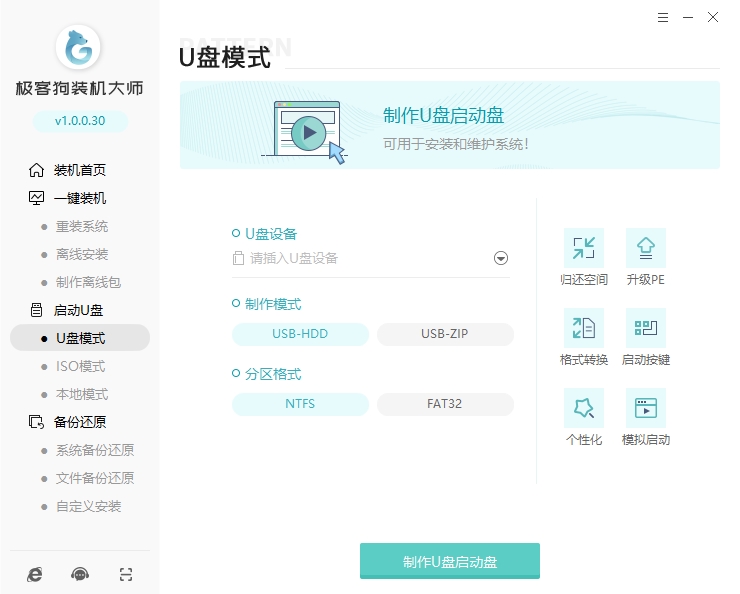Image resolution: width=740 pixels, height=594 pixels.
Task: Open the hamburger menu in title bar
Action: pos(663,18)
